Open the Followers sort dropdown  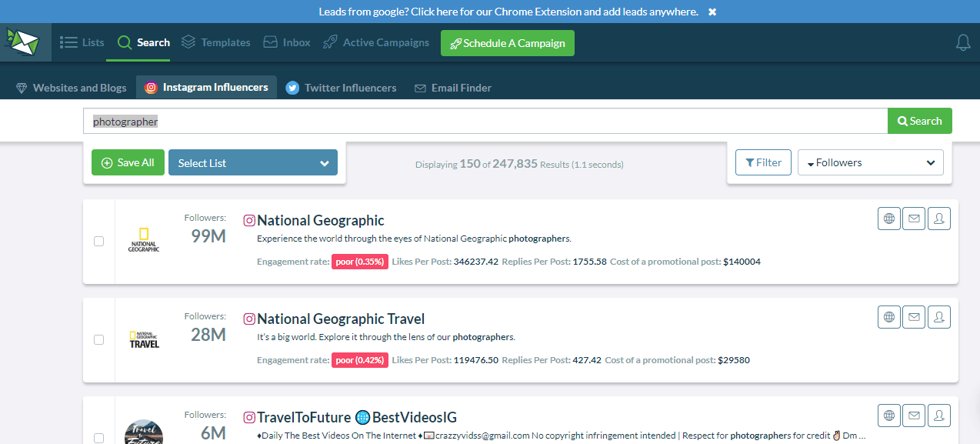[870, 163]
